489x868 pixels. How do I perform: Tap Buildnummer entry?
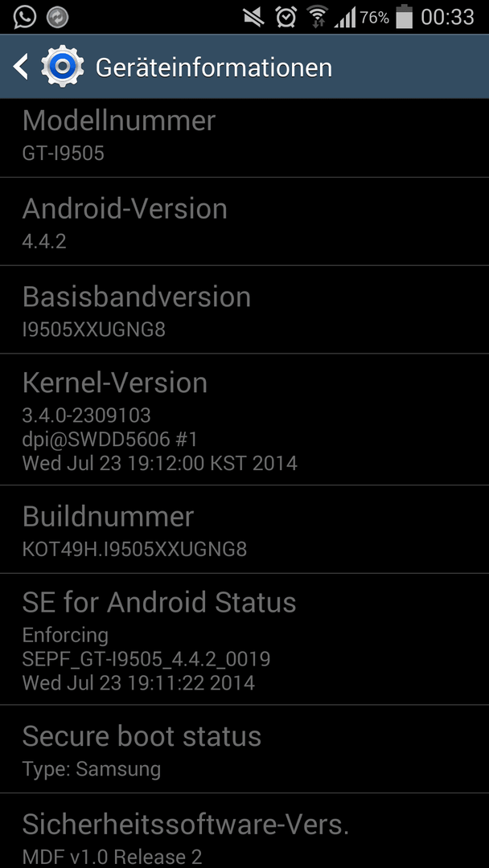pyautogui.click(x=244, y=529)
